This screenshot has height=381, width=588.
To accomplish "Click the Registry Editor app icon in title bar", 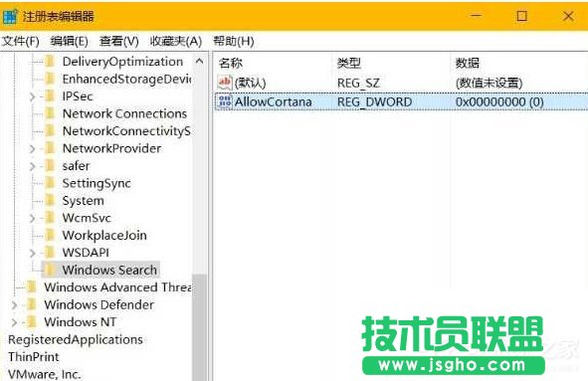I will [10, 16].
